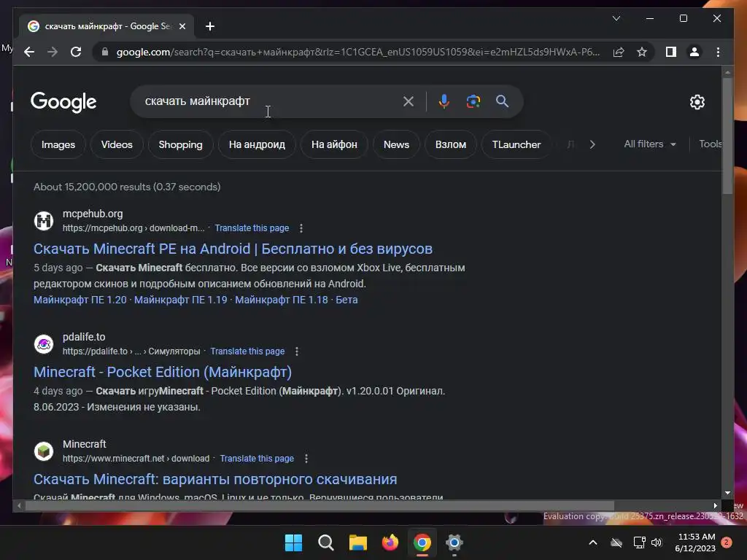Open the minecraft.net site favicon
This screenshot has height=560, width=747.
coord(44,451)
